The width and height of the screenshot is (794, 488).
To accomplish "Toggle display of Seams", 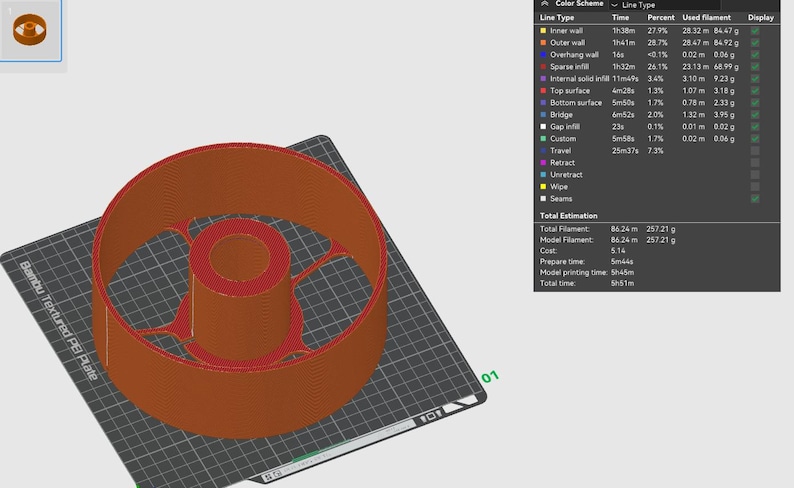I will pyautogui.click(x=755, y=199).
